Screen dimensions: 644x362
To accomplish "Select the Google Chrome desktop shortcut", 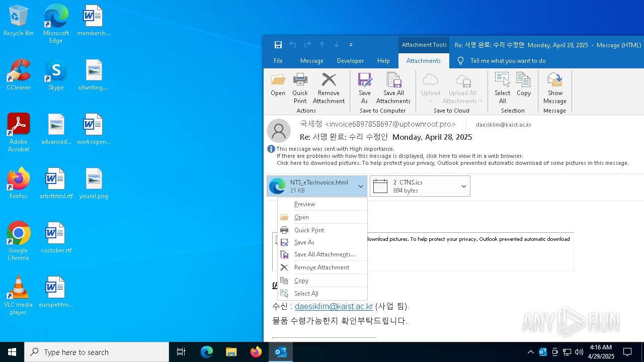I will [x=19, y=241].
